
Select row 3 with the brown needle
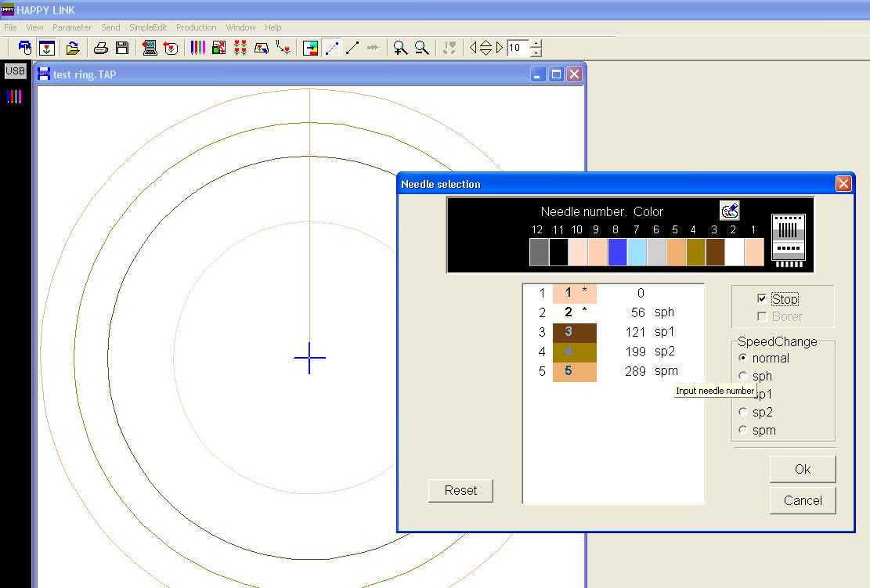(574, 332)
